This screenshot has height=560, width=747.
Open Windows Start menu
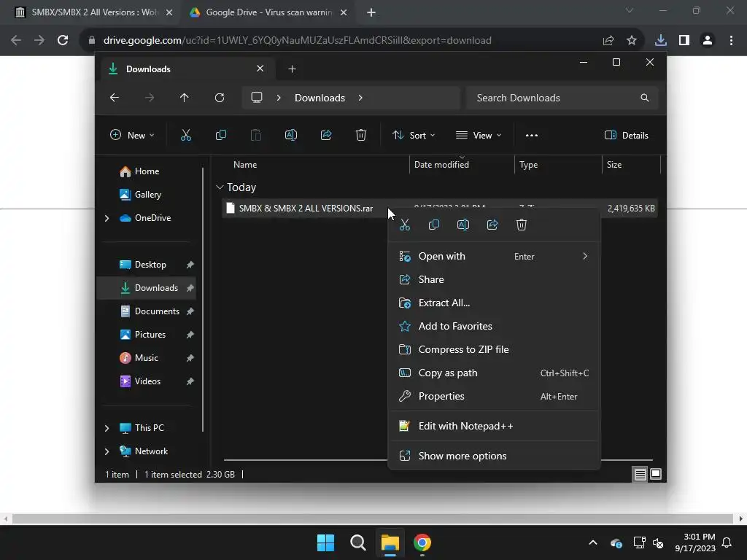point(326,542)
